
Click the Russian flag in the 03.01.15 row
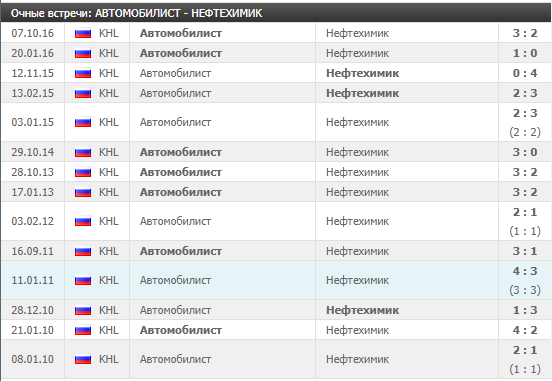83,122
